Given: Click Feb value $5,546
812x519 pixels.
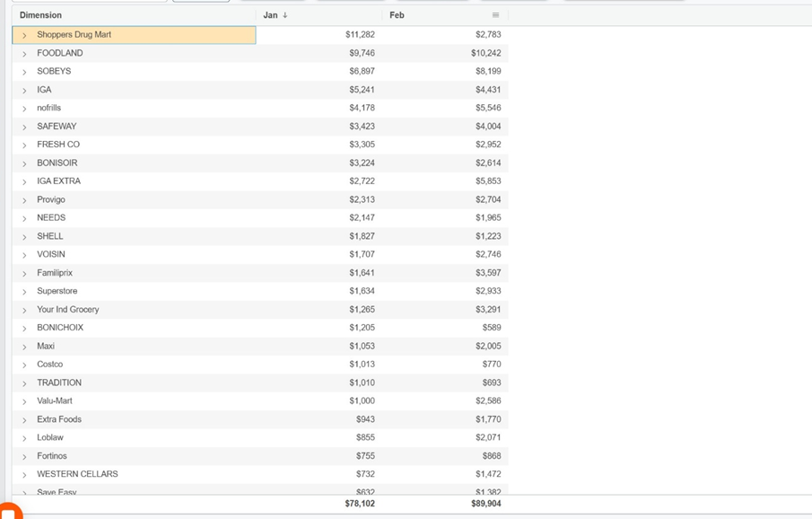Looking at the screenshot, I should click(x=488, y=108).
